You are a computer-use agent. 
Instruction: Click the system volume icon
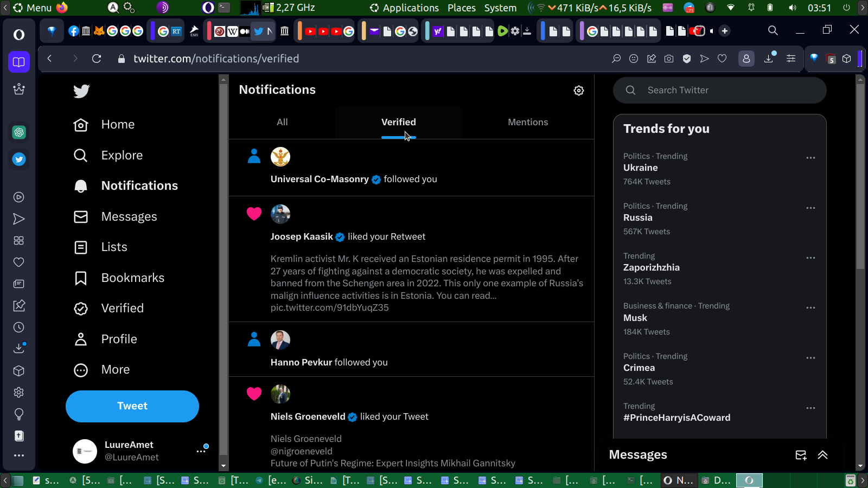(793, 8)
